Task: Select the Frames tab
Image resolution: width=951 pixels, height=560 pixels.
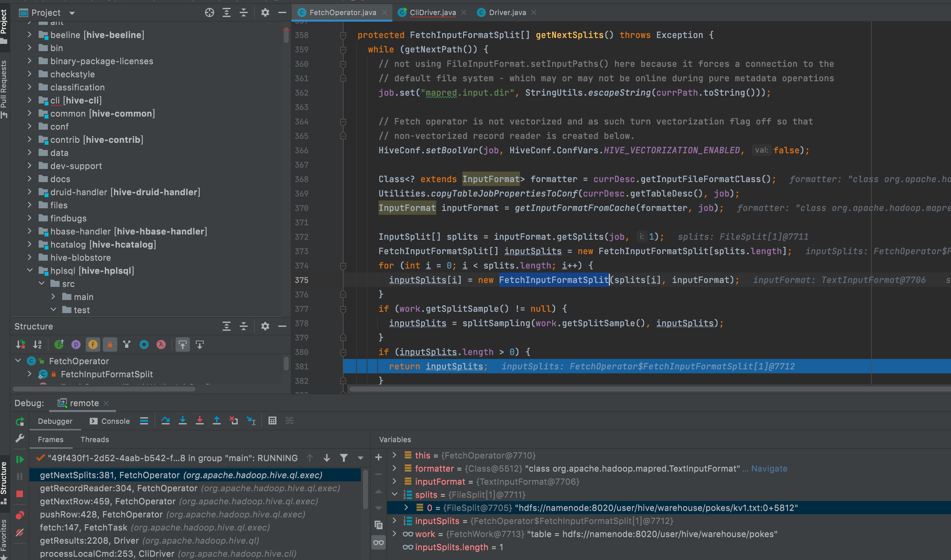Action: tap(50, 439)
